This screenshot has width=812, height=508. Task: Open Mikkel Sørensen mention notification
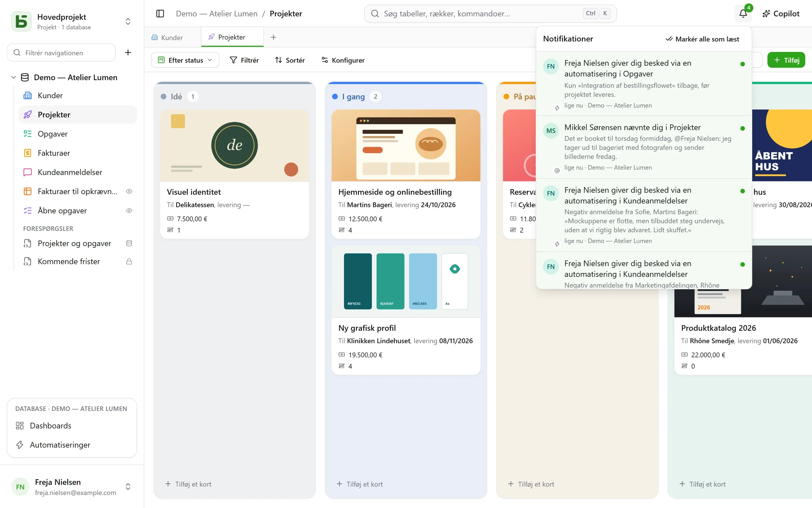(644, 147)
